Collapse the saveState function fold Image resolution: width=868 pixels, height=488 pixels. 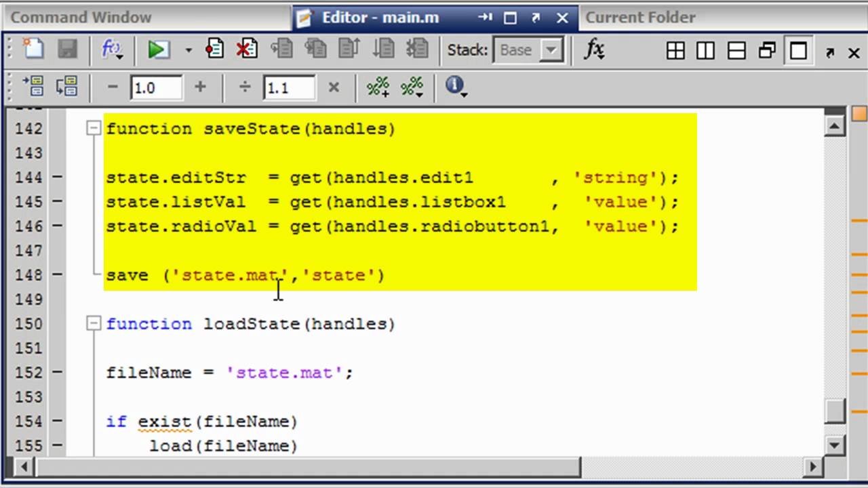click(x=94, y=128)
